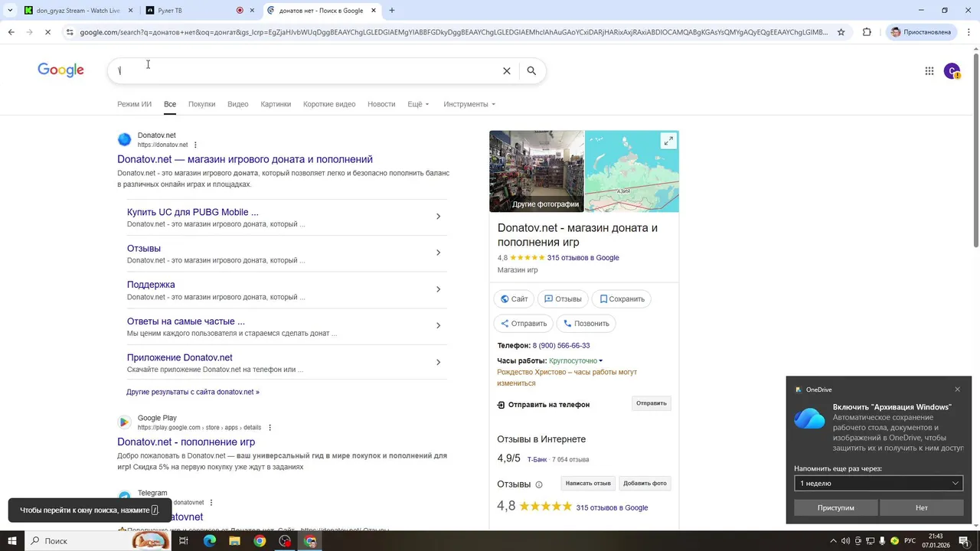View site information icon in address bar

(x=70, y=32)
